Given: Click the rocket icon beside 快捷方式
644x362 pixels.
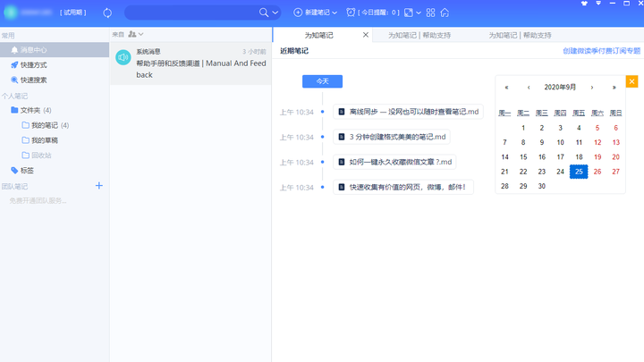Looking at the screenshot, I should (14, 65).
